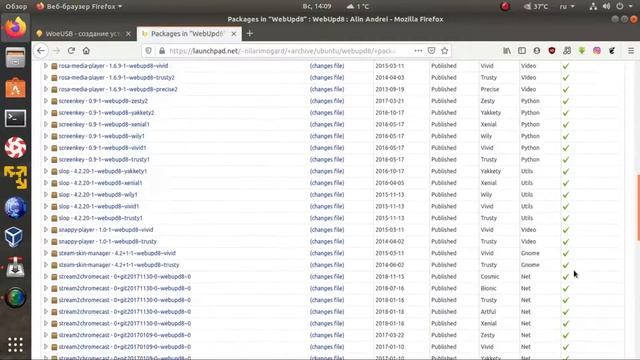The width and height of the screenshot is (640, 360).
Task: Click Bionic series in stream2chromecast row
Action: (488, 288)
